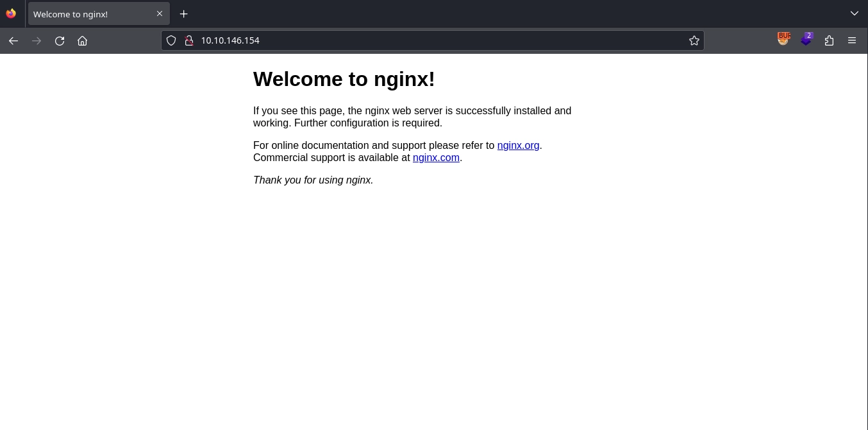Go back to the previous page
Viewport: 868px width, 430px height.
pyautogui.click(x=13, y=40)
